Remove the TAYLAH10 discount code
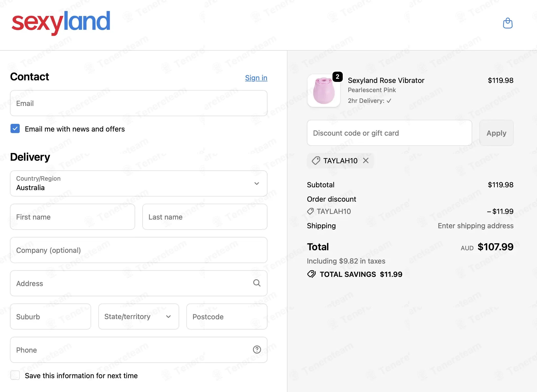Image resolution: width=537 pixels, height=392 pixels. click(366, 160)
